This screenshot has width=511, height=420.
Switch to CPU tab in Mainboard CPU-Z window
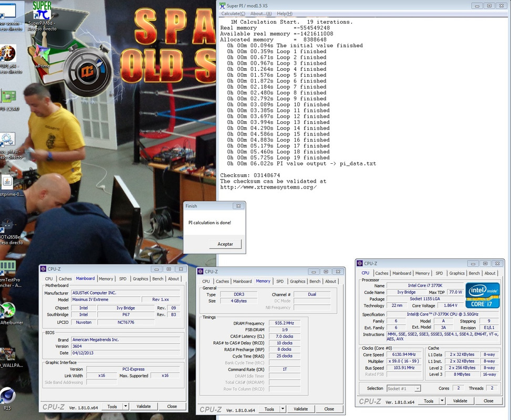point(48,279)
